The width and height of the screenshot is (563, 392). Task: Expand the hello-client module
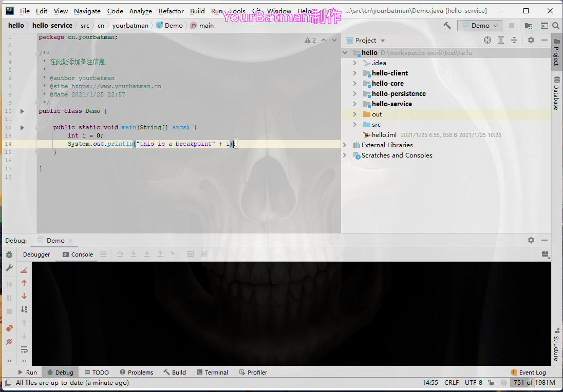click(x=355, y=73)
